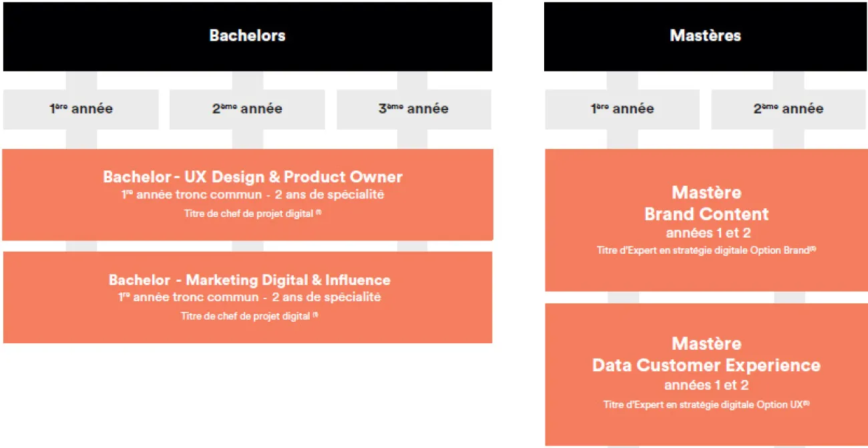This screenshot has width=868, height=448.
Task: Open Bachelor - Marketing Digital & Influence title
Action: point(250,280)
